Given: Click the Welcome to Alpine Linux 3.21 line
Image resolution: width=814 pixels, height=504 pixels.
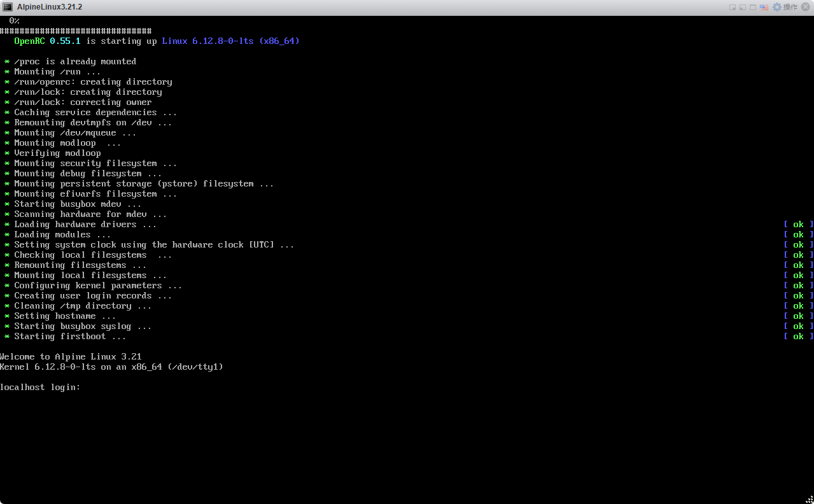Looking at the screenshot, I should pyautogui.click(x=71, y=357).
